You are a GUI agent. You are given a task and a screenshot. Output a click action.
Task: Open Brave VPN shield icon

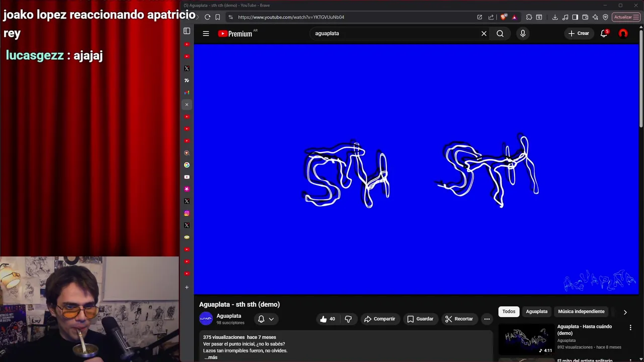[605, 17]
